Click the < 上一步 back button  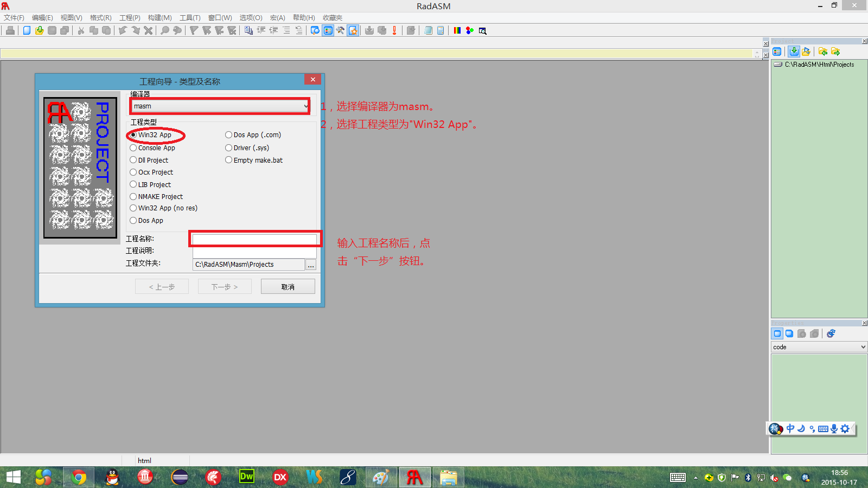click(162, 286)
